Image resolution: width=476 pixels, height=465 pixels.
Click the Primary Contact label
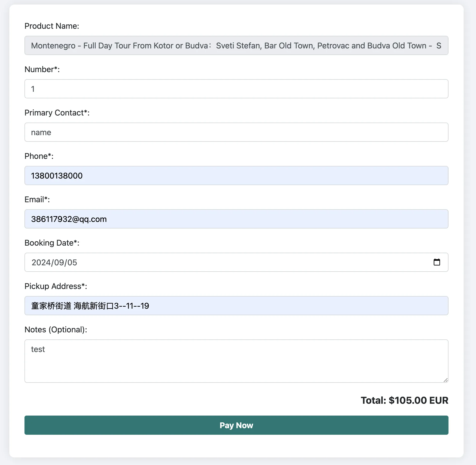pyautogui.click(x=57, y=113)
